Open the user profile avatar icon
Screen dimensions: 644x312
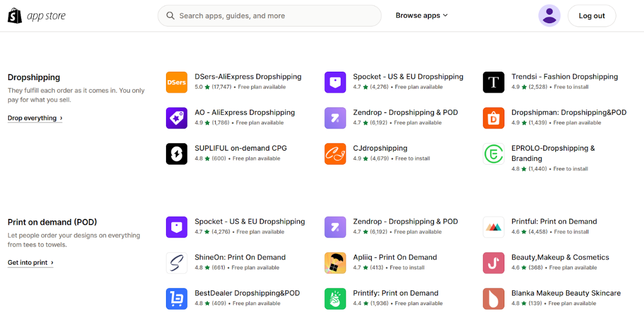tap(549, 16)
